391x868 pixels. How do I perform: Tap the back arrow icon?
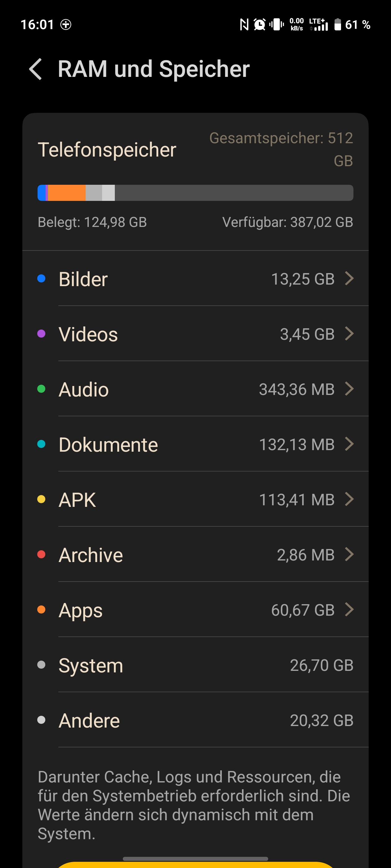[x=36, y=69]
